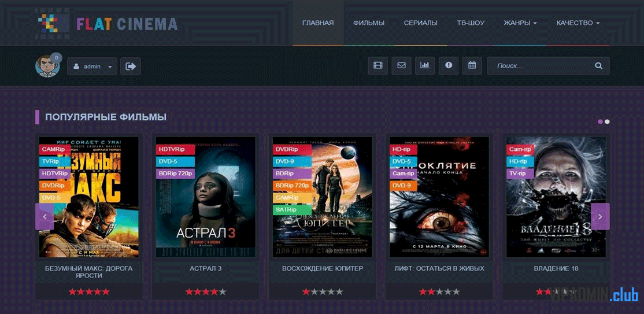Go to next slide with right arrow
This screenshot has height=314, width=644.
pyautogui.click(x=600, y=217)
